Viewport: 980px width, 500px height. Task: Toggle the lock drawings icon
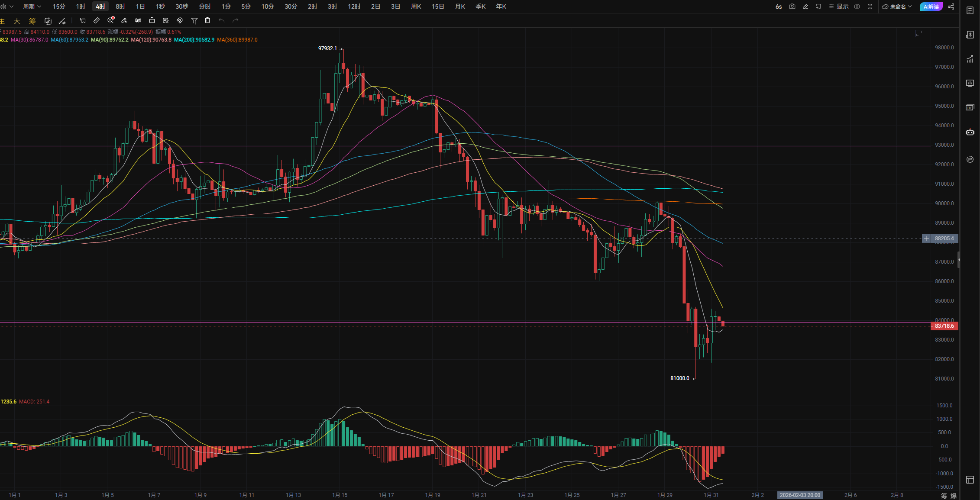(x=152, y=20)
